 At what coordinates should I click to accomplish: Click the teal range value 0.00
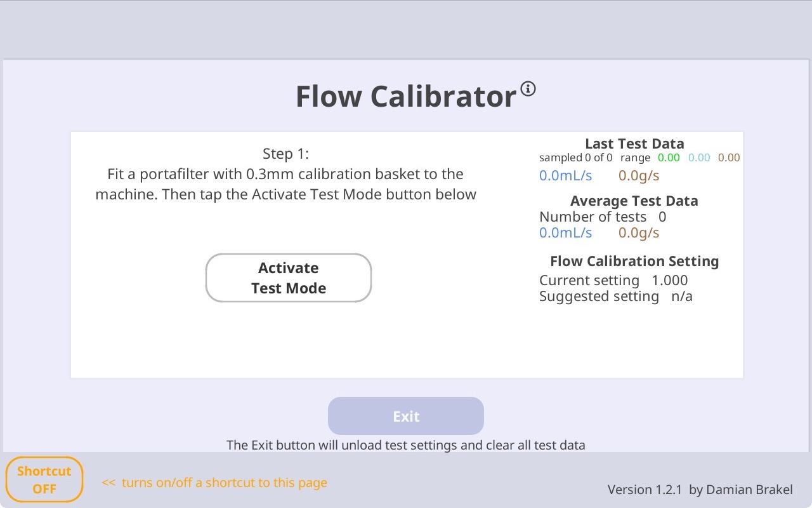(x=699, y=157)
